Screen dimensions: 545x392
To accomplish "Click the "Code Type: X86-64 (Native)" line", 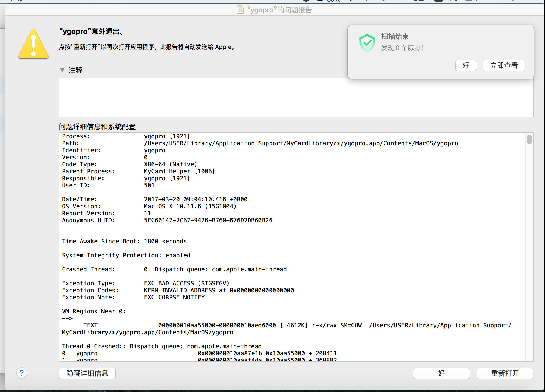I will pyautogui.click(x=130, y=164).
